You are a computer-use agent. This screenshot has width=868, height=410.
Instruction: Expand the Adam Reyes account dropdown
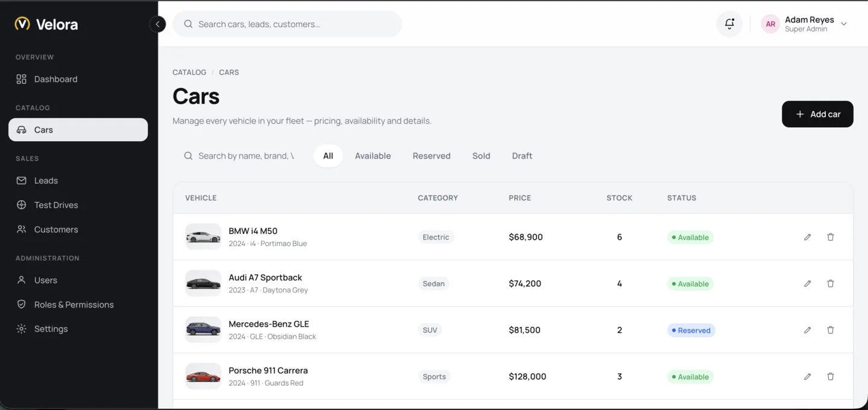point(844,24)
